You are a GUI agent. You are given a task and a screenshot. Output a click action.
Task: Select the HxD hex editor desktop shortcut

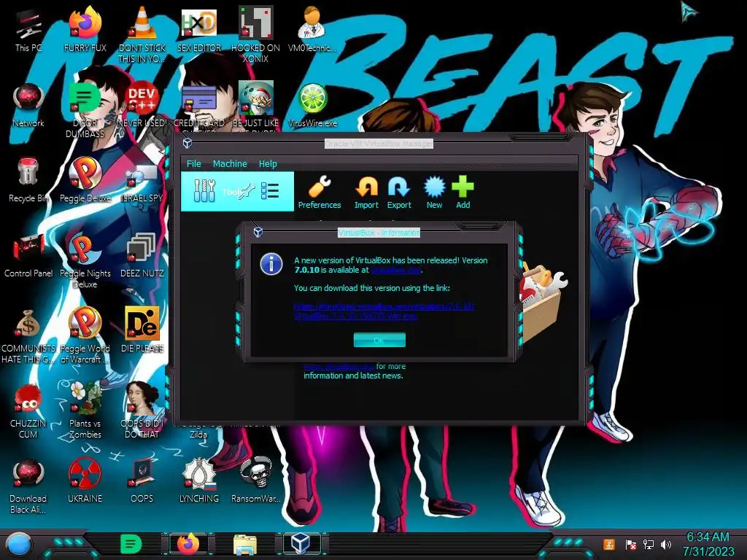point(199,29)
